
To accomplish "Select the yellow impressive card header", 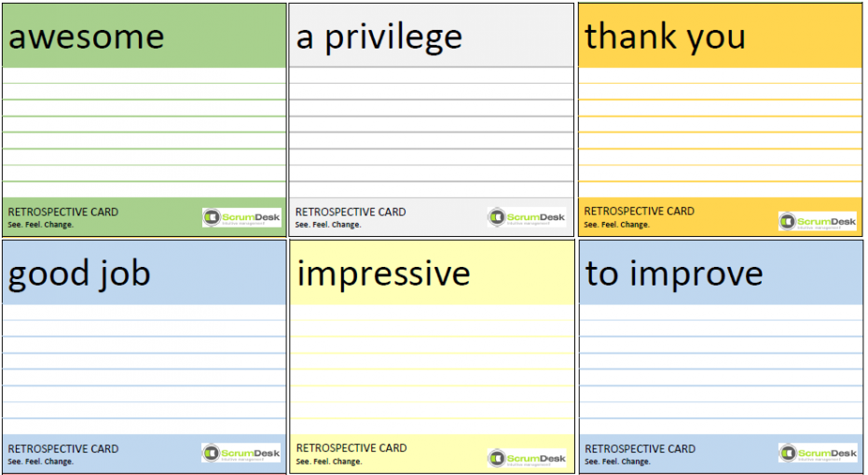I will (432, 272).
